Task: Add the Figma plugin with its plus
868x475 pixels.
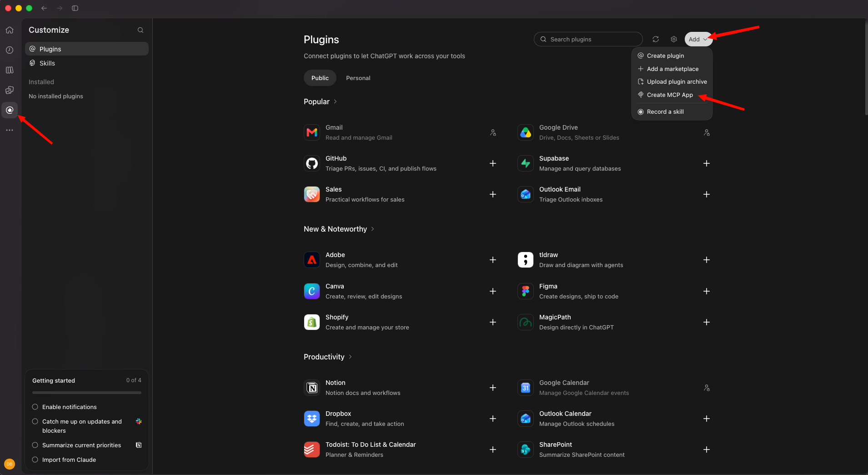Action: [x=707, y=291]
